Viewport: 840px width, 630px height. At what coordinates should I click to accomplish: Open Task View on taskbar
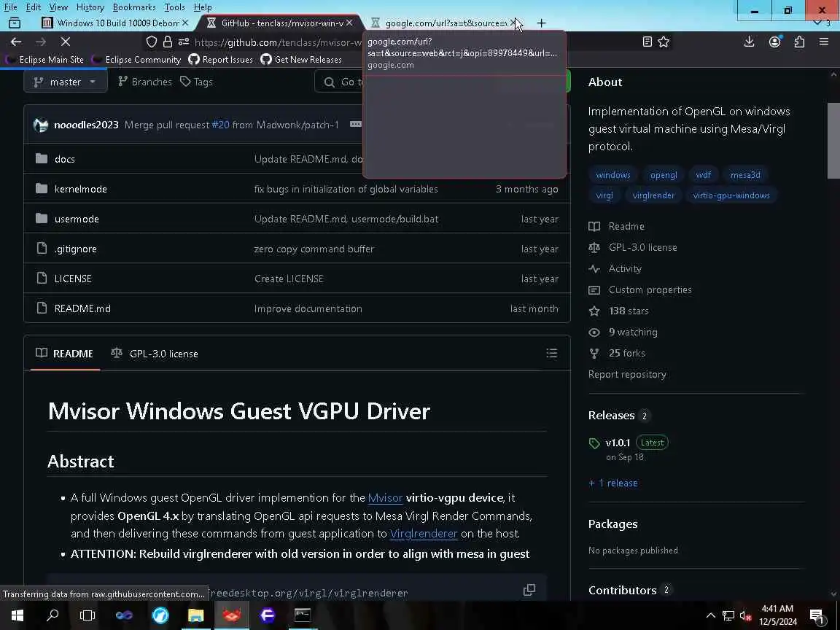point(87,615)
